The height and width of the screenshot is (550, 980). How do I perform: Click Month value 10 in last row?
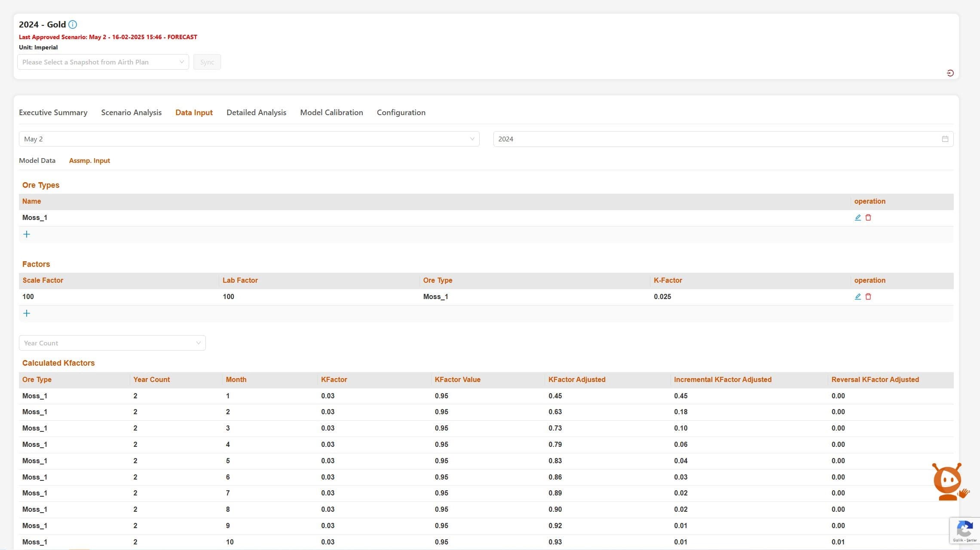point(230,542)
